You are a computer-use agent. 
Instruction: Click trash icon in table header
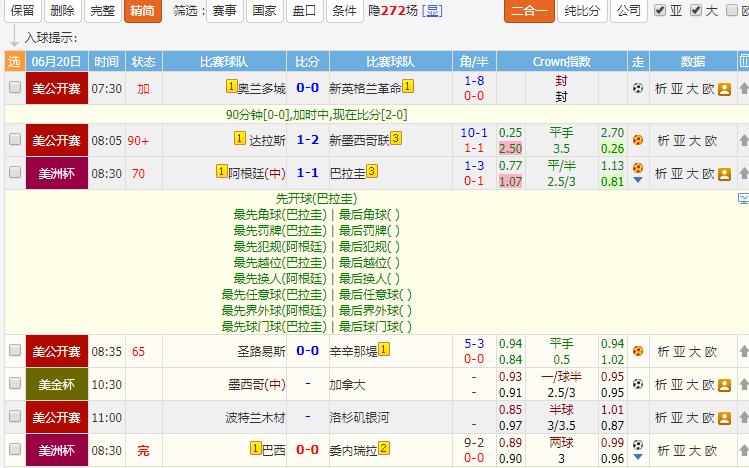(x=744, y=61)
